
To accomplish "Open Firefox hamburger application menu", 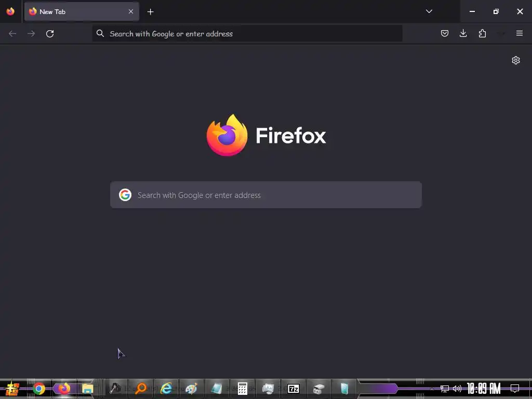I will click(x=519, y=33).
